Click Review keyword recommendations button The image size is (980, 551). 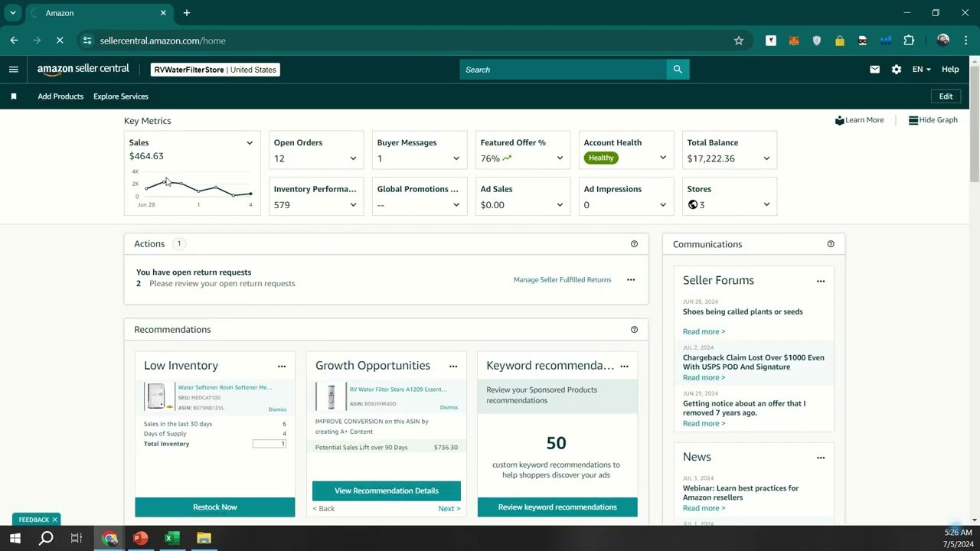click(557, 507)
